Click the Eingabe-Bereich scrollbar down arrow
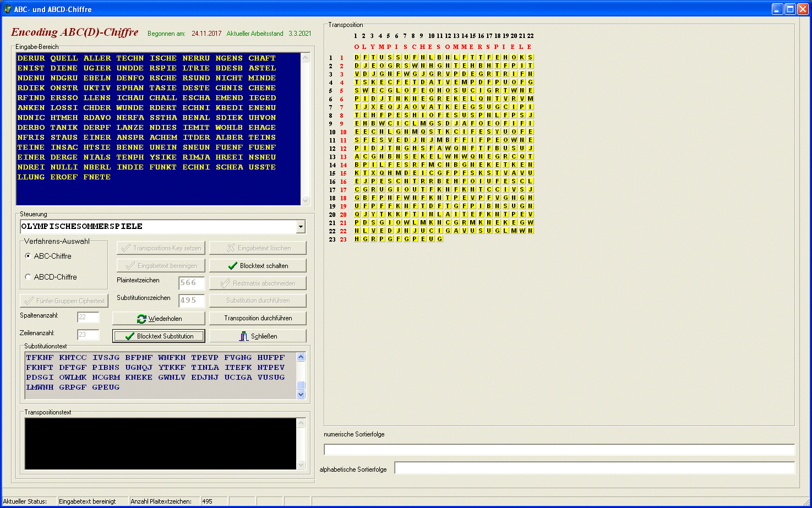The height and width of the screenshot is (508, 812). [x=306, y=201]
